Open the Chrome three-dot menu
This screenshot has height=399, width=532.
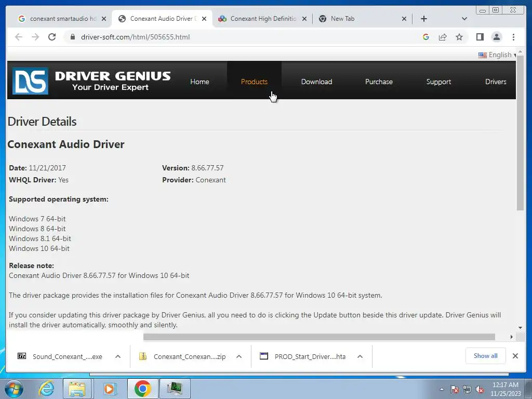[x=513, y=37]
